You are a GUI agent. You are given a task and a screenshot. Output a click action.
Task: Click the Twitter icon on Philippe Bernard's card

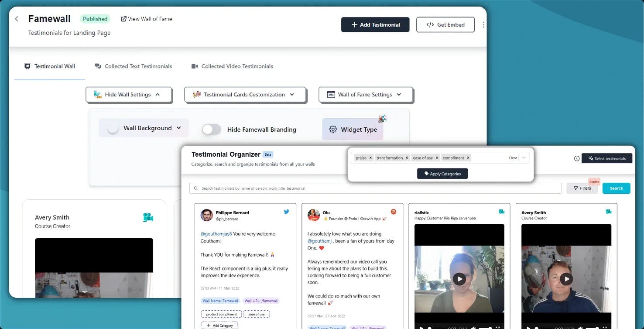click(287, 212)
